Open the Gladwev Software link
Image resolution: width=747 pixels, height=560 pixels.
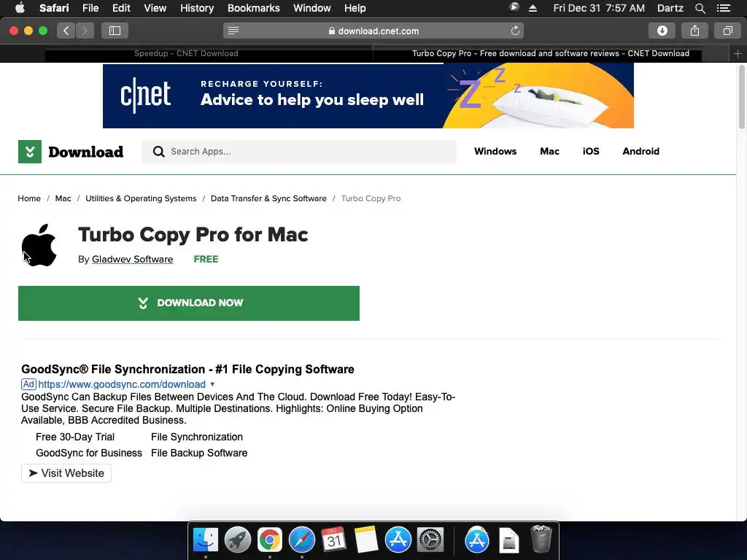tap(133, 259)
